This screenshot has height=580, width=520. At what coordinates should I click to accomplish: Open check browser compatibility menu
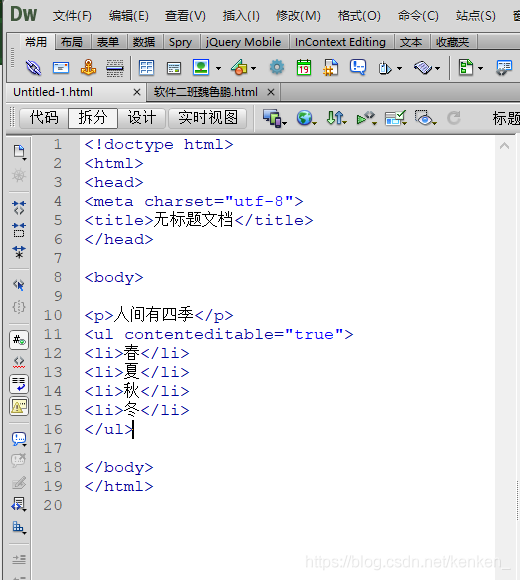point(395,118)
